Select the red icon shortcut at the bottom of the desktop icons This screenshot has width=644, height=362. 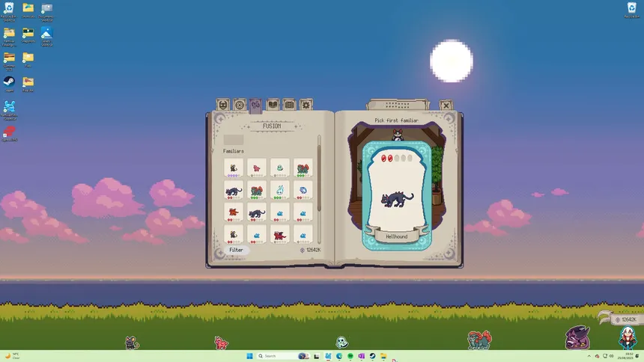(9, 134)
